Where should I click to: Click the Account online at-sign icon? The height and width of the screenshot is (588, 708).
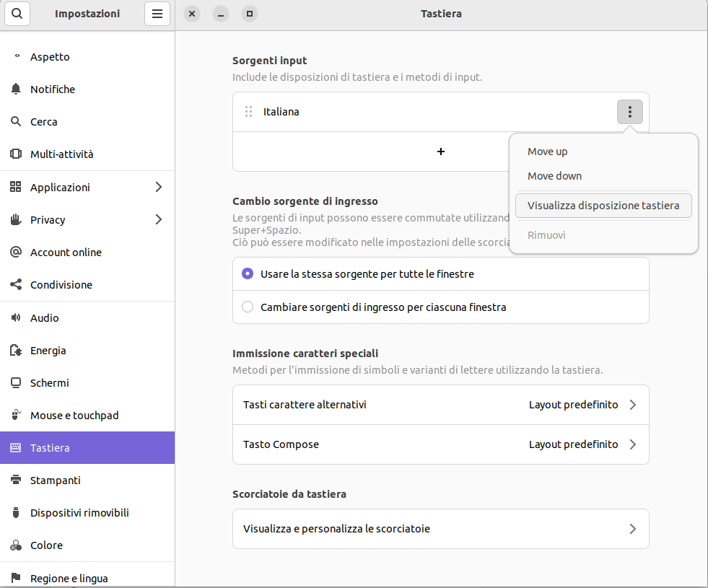(16, 252)
